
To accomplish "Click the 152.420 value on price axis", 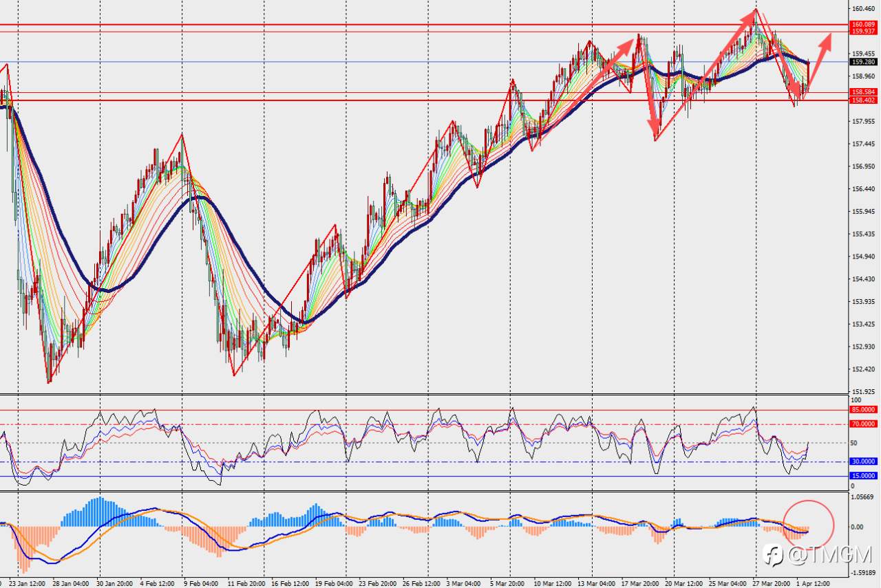I will click(x=863, y=369).
